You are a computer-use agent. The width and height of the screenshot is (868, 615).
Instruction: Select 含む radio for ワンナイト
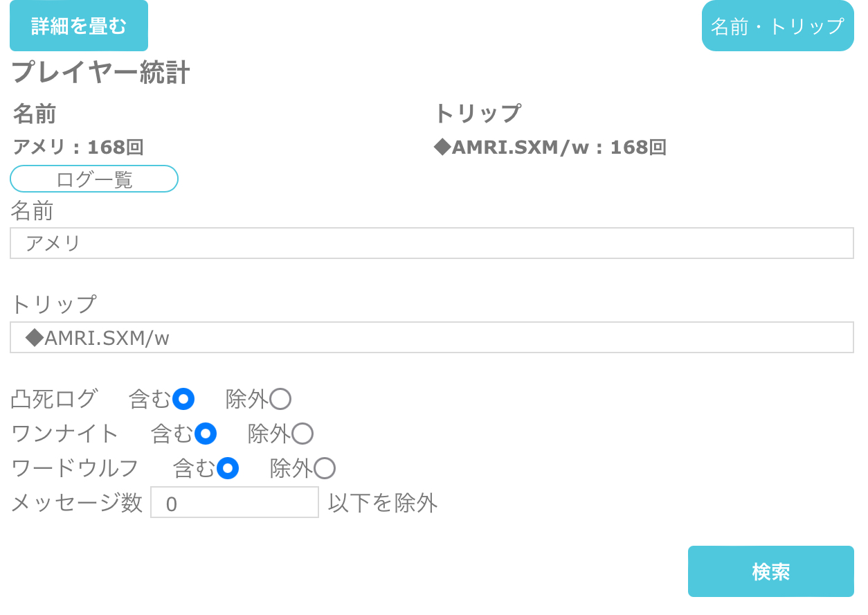click(x=206, y=434)
